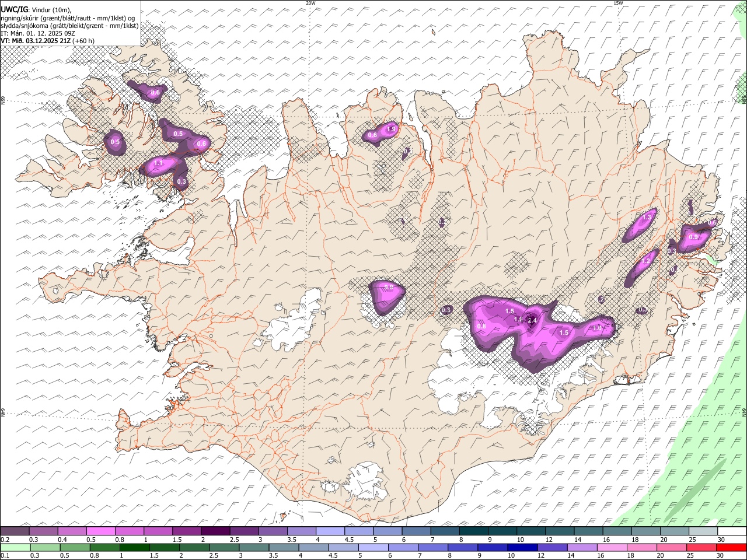Screen dimensions: 747x560
Task: Click the 2.4 snowfall peak label
Action: tap(532, 320)
